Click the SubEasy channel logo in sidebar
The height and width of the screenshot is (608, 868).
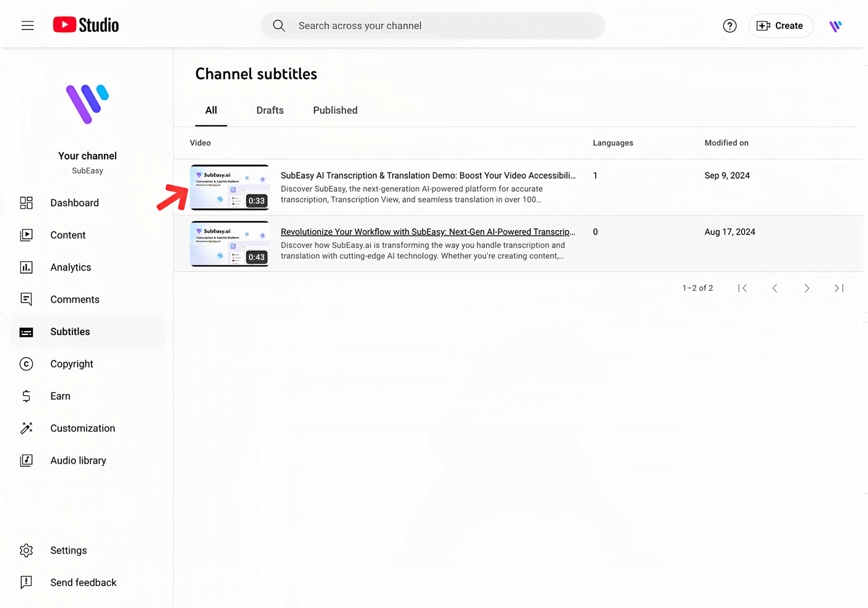[87, 104]
